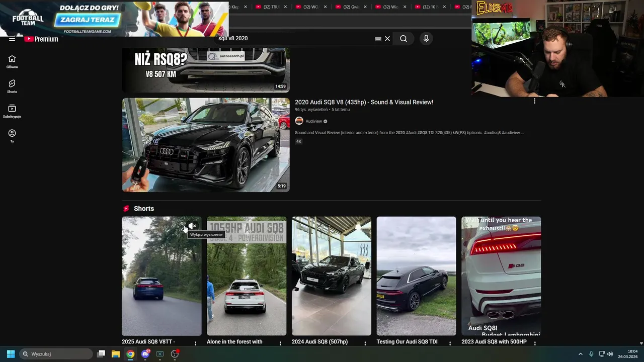The image size is (644, 362).
Task: Unmute the hovered Short preview
Action: [x=192, y=226]
